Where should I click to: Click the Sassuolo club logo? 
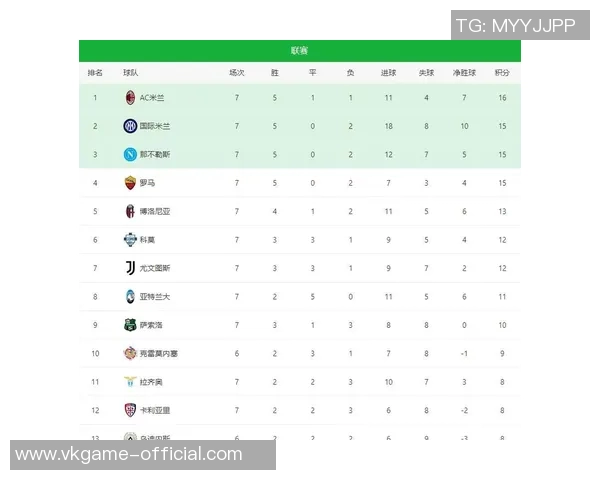pyautogui.click(x=130, y=325)
